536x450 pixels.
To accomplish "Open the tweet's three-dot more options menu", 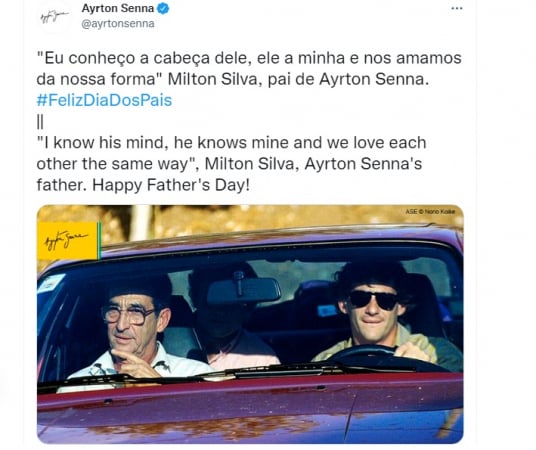I will click(457, 9).
